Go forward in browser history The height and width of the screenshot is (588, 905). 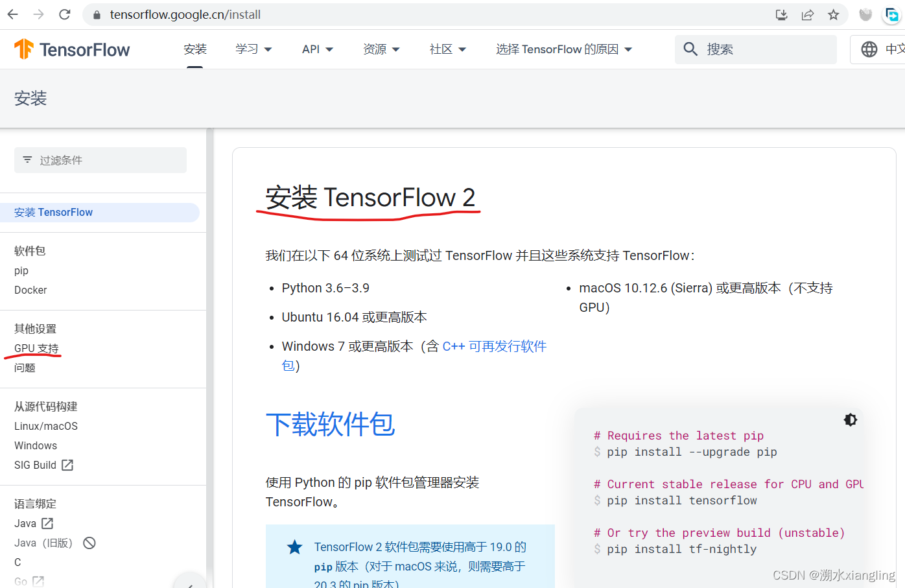[x=38, y=14]
